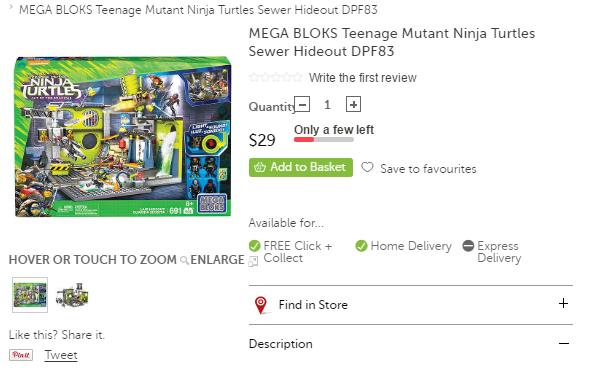The width and height of the screenshot is (603, 368).
Task: Click the Express Delivery unavailable icon
Action: (x=468, y=246)
